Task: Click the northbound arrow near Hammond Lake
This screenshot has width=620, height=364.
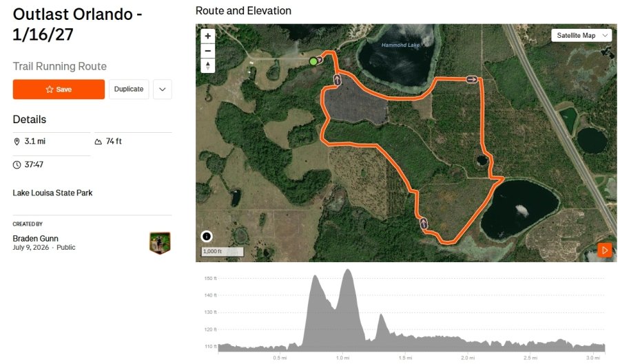Action: (x=337, y=80)
